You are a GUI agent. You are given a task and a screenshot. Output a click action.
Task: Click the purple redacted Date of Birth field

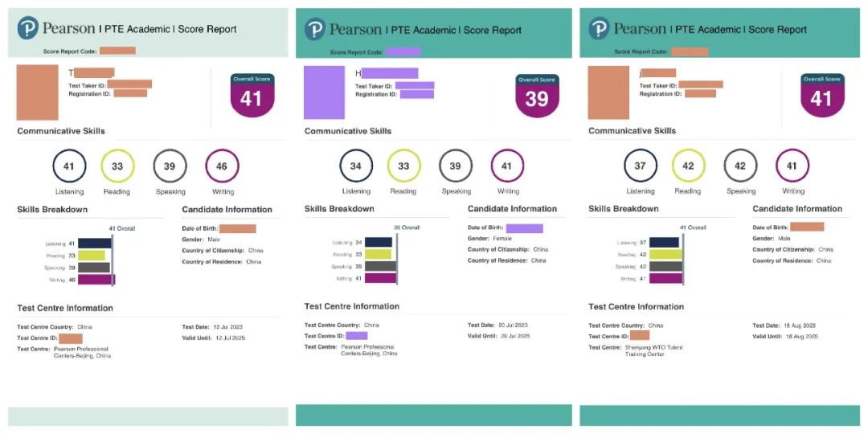(x=524, y=228)
